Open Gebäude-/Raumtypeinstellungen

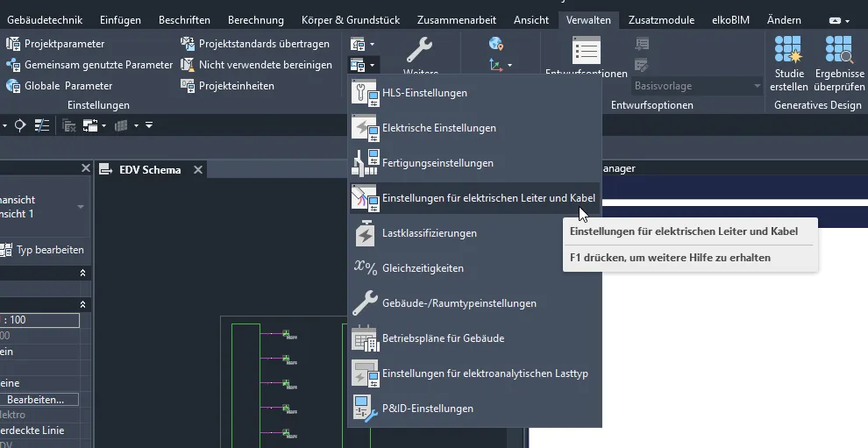(x=474, y=303)
